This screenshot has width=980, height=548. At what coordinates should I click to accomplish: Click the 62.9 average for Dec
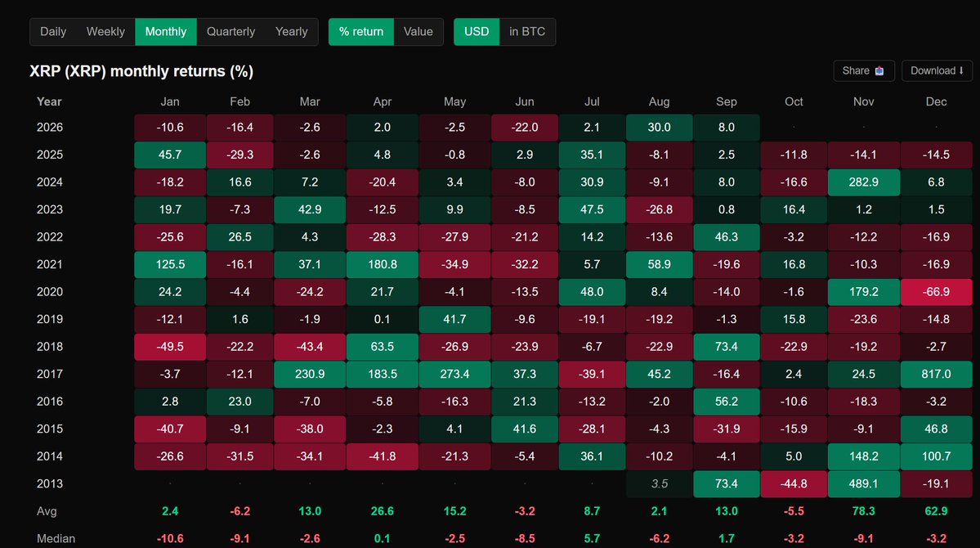pyautogui.click(x=936, y=511)
